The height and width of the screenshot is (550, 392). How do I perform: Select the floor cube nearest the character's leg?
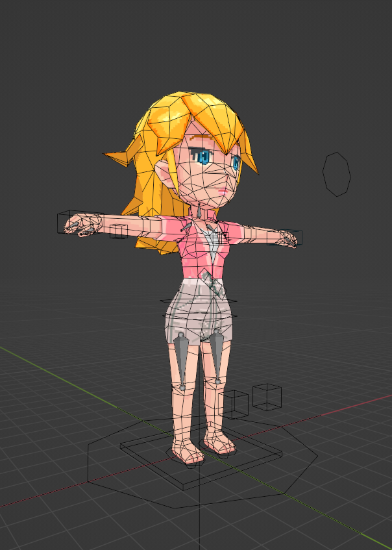(233, 404)
